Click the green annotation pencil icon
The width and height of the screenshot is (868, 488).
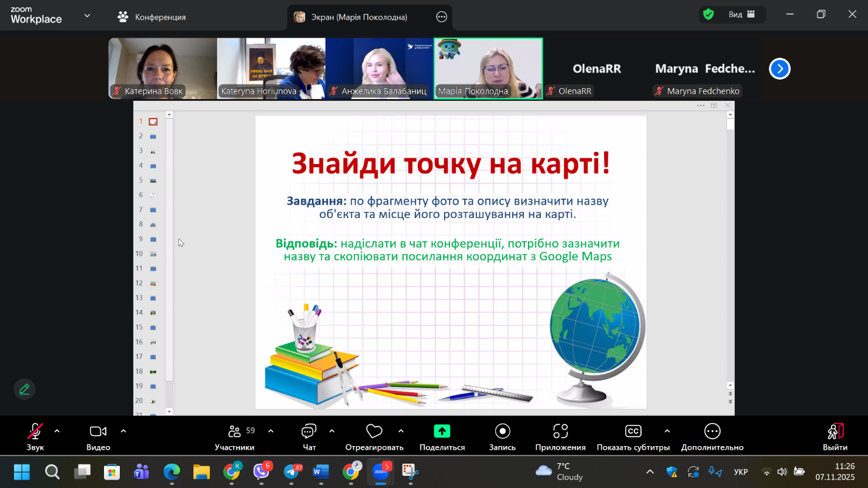pos(24,389)
